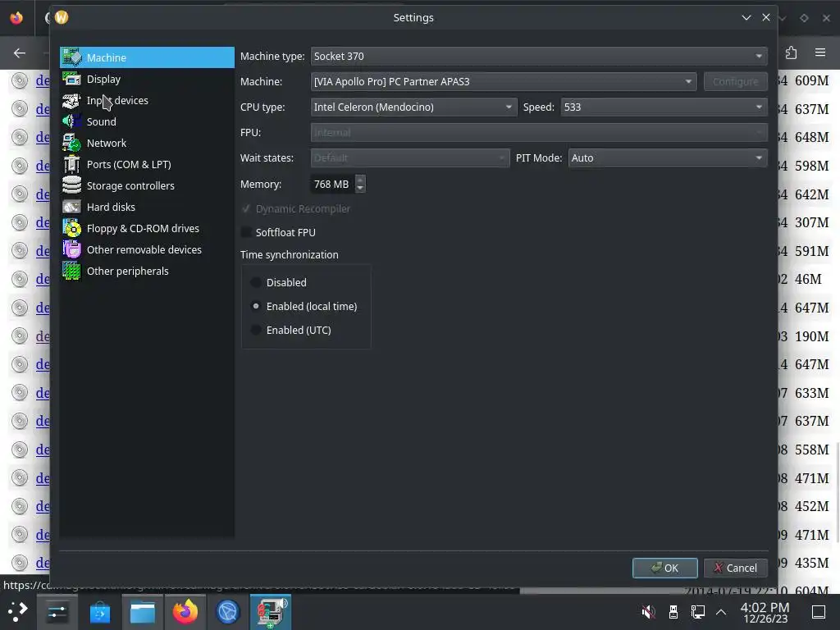Confirm settings with the OK button

click(x=664, y=568)
